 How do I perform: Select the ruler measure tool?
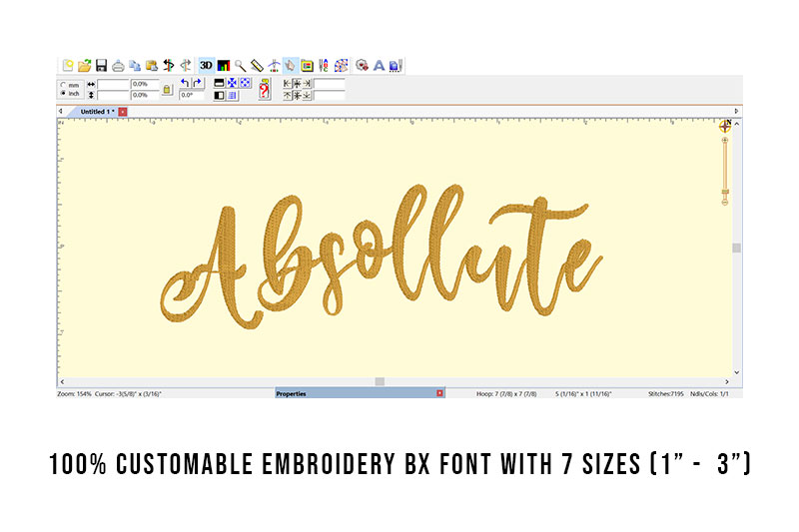(257, 65)
